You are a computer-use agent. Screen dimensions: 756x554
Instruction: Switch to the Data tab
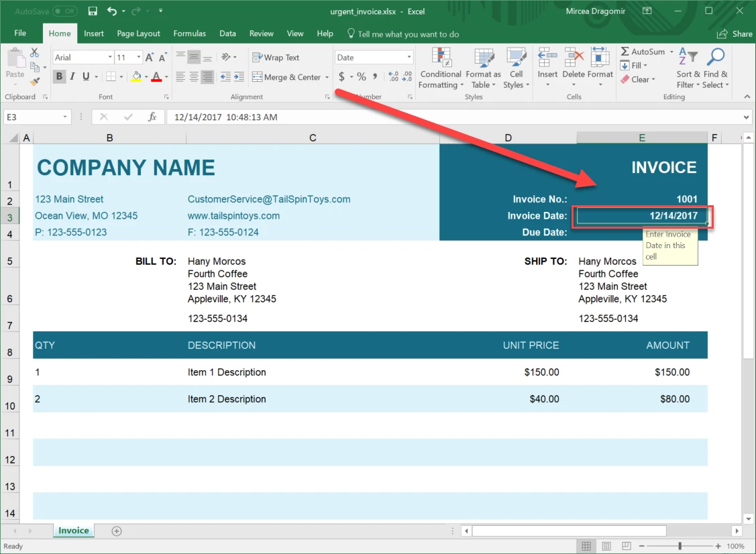[x=227, y=34]
